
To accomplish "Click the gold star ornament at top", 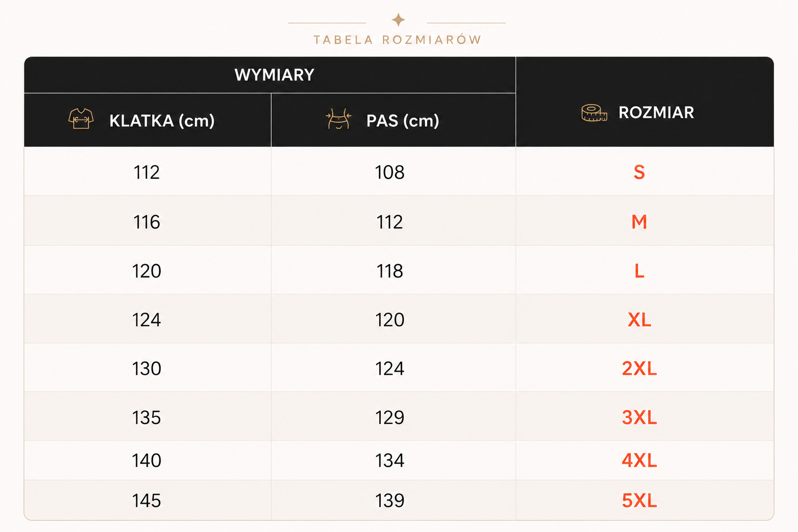I will point(398,20).
